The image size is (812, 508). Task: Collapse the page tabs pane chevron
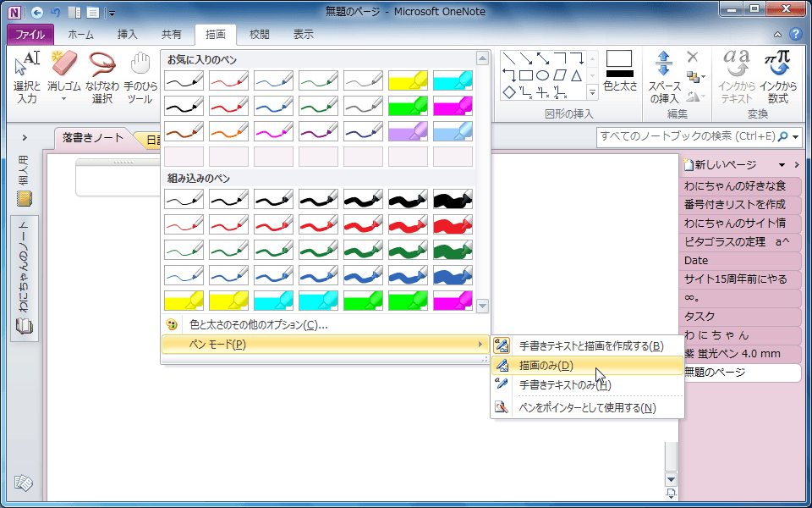coord(797,165)
